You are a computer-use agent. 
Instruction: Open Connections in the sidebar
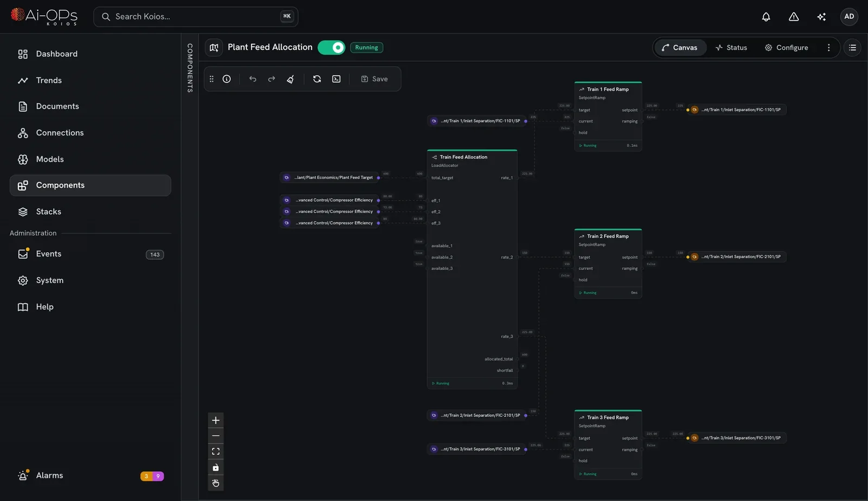pyautogui.click(x=90, y=133)
